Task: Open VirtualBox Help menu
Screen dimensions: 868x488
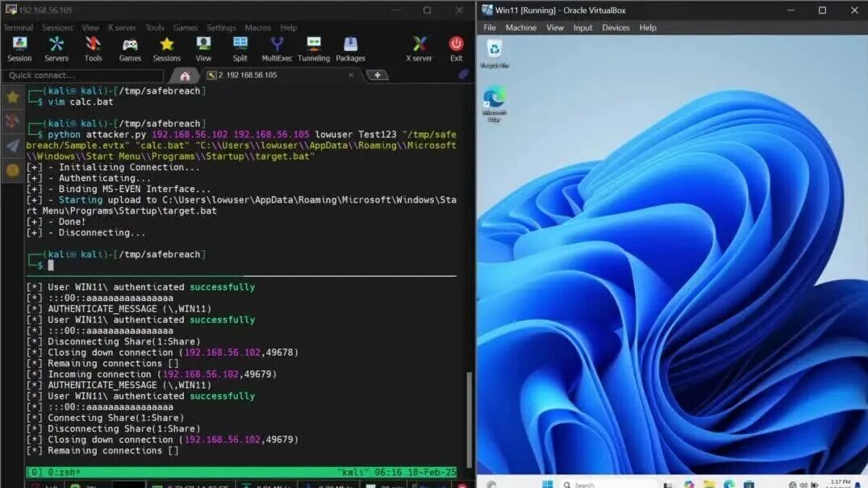Action: pos(648,27)
